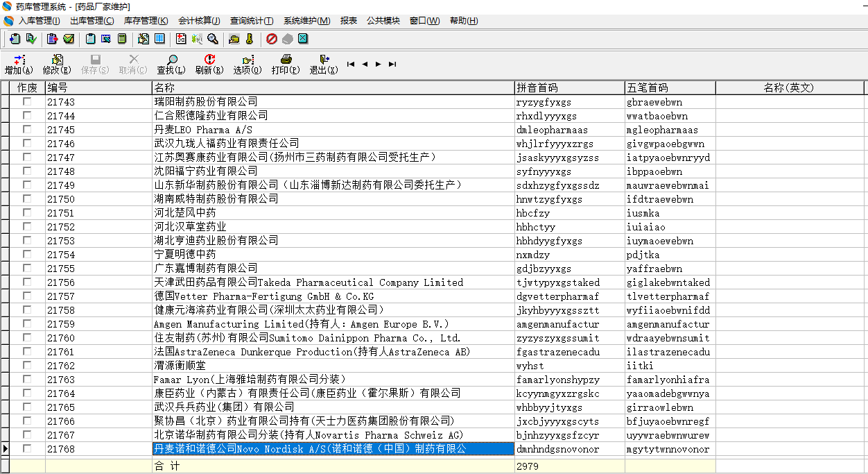Click the 拼音首码 column header
Viewport: 868px width, 474px height.
click(569, 87)
